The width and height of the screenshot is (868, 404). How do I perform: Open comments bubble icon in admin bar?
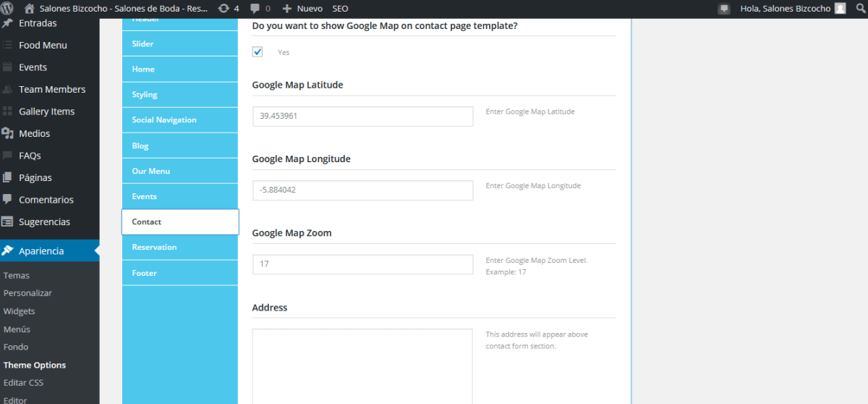(x=255, y=9)
